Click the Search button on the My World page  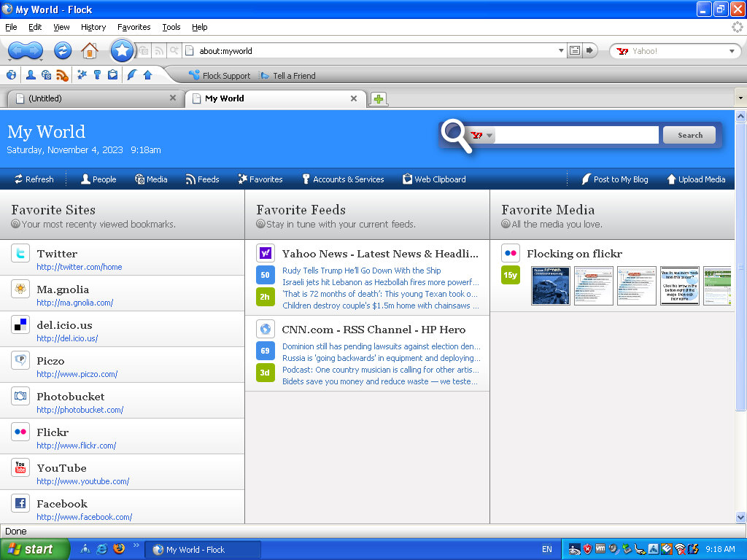pos(689,135)
